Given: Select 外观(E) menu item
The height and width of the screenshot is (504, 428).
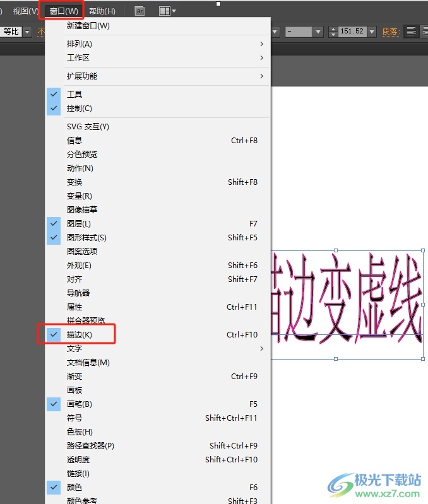Looking at the screenshot, I should pos(158,265).
